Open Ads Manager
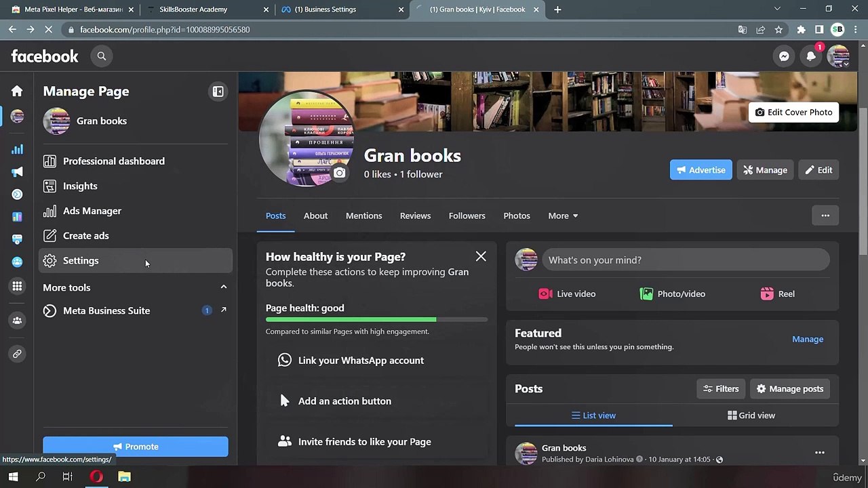Screen dimensions: 868x488 [x=136, y=211]
